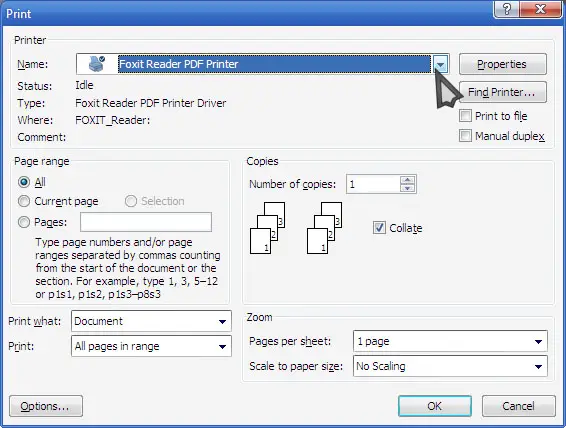Click the Idle status text
The height and width of the screenshot is (428, 566).
coord(84,85)
